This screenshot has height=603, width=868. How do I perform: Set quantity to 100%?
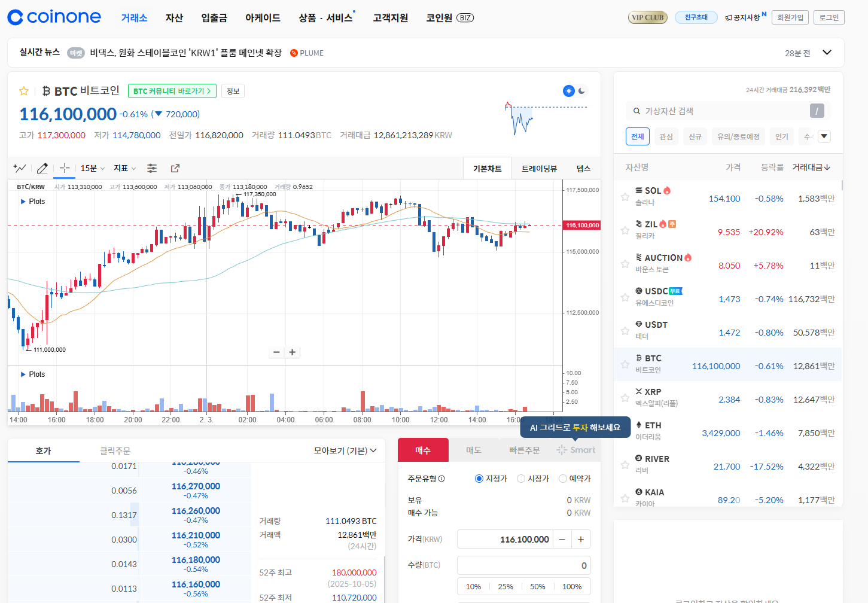572,587
